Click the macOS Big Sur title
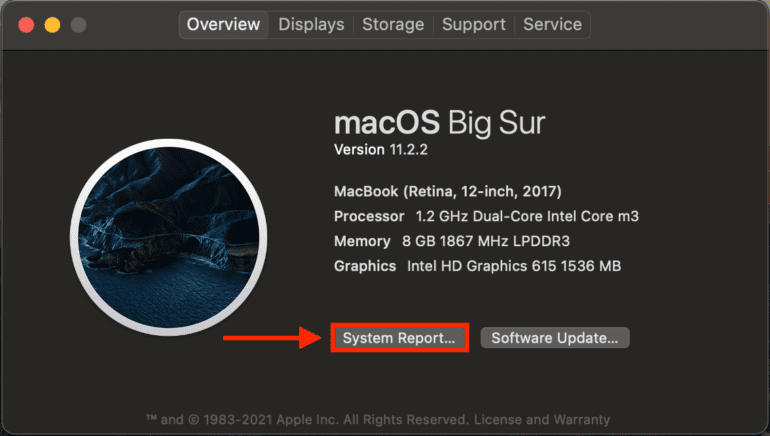 (x=440, y=124)
